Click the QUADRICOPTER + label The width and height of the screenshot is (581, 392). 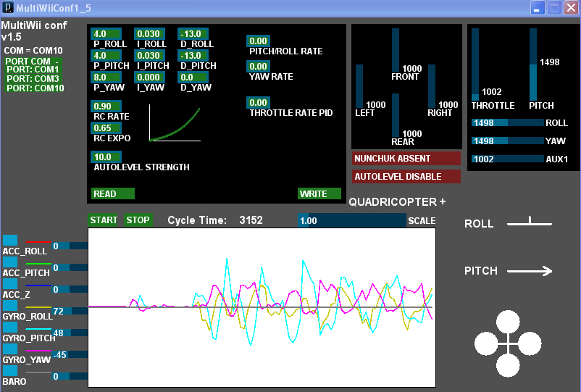pyautogui.click(x=397, y=202)
